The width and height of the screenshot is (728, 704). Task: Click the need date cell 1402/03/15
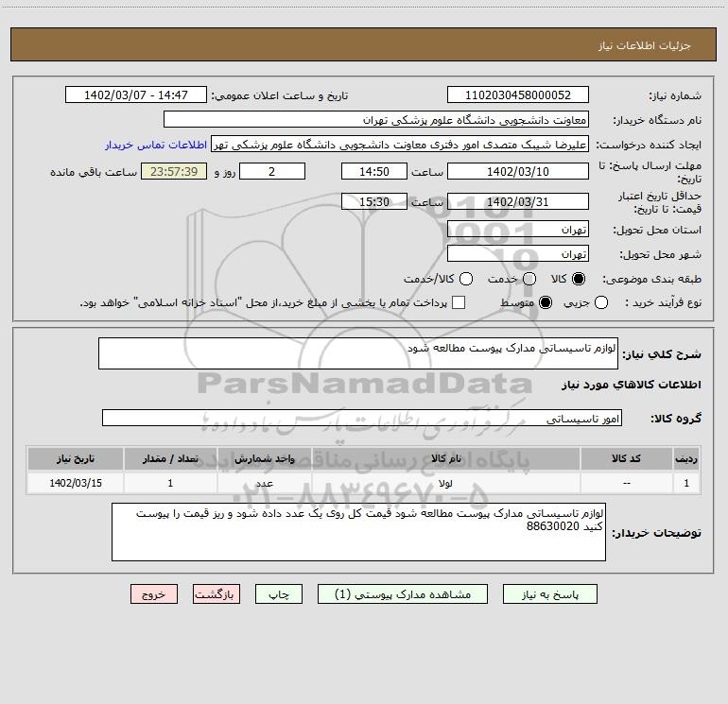(x=76, y=483)
